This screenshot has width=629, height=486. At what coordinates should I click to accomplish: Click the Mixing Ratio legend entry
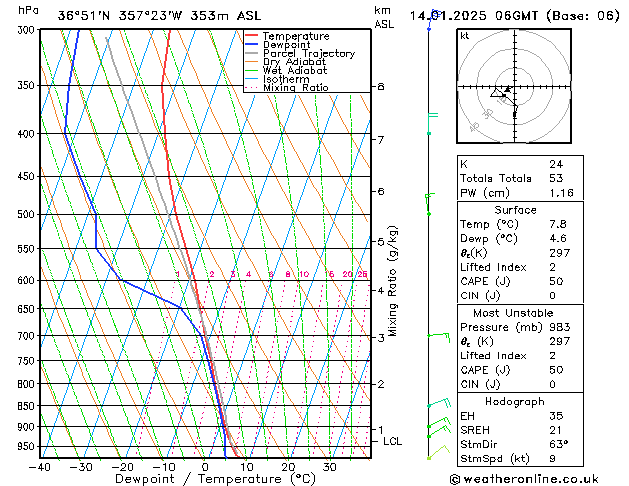tap(287, 87)
